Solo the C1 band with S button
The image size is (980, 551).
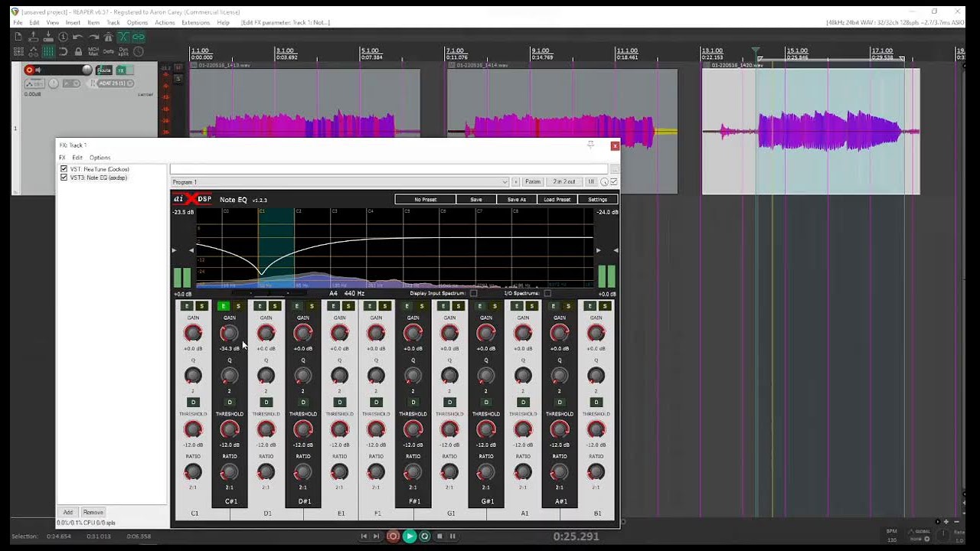201,306
